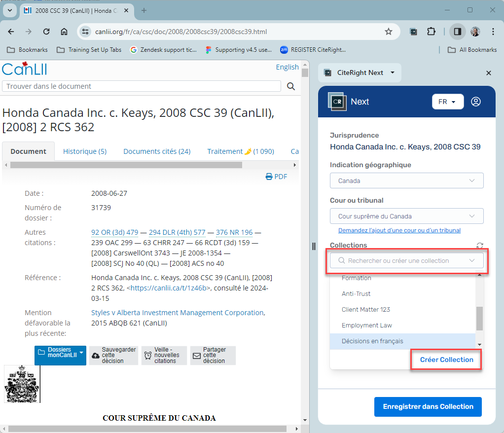Click the CR Next logo icon
Viewport: 504px width, 433px height.
pos(337,102)
